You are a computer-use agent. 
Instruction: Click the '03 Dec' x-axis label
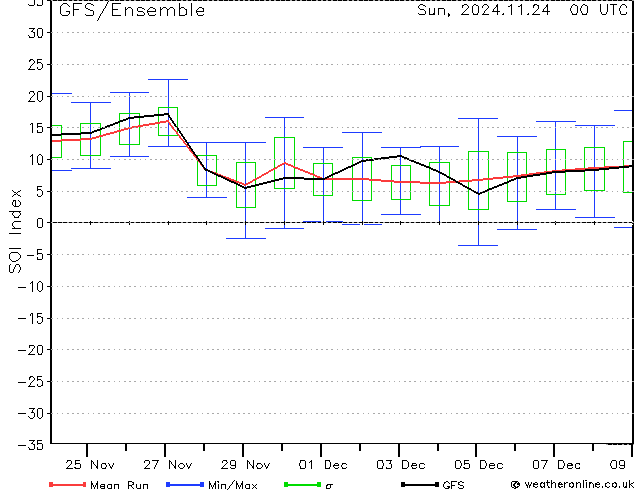[x=401, y=465]
